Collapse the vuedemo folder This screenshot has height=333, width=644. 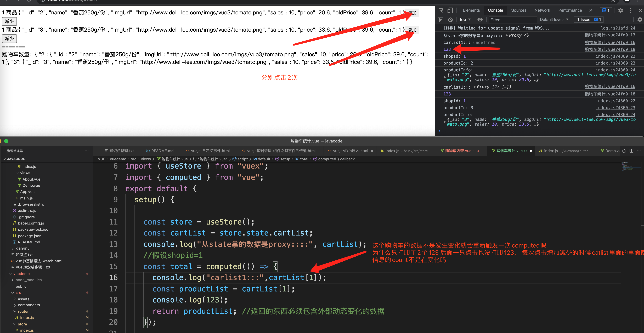21,274
